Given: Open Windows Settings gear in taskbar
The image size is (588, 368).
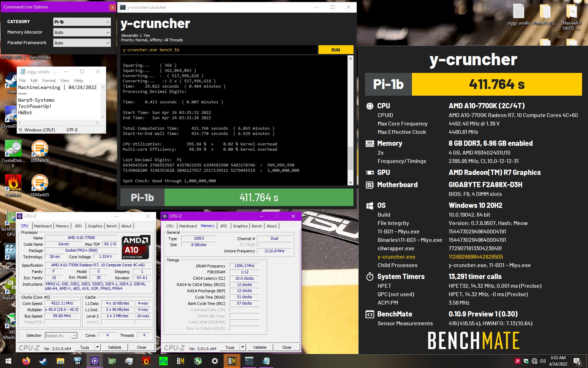Looking at the screenshot, I should (215, 361).
